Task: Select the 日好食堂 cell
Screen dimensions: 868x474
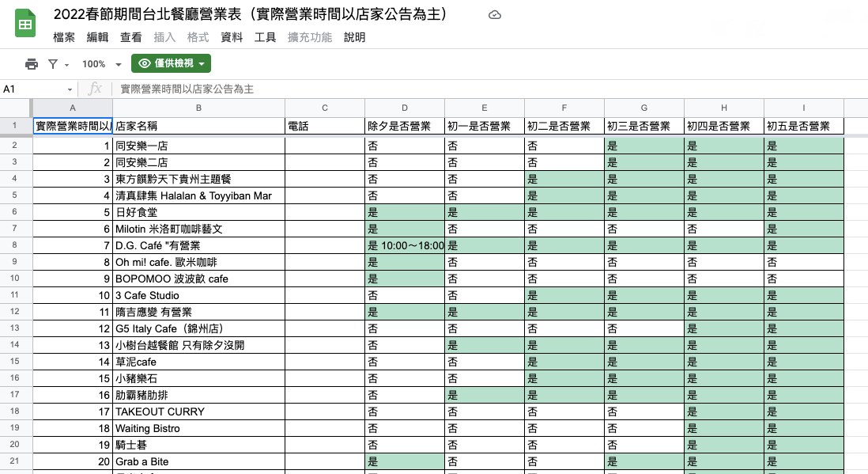Action: (x=198, y=212)
